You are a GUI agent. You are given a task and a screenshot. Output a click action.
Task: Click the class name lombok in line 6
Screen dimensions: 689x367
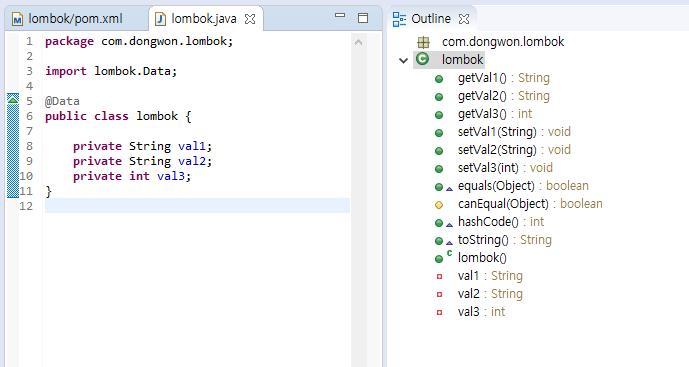click(x=157, y=116)
